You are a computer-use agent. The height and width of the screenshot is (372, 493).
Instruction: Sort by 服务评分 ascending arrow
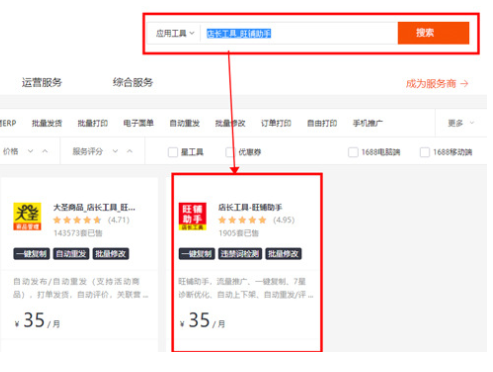coord(130,151)
